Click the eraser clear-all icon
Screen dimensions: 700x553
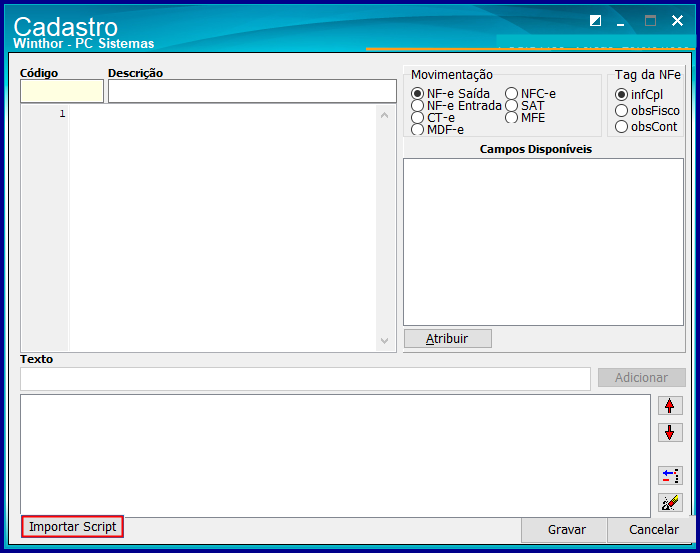click(670, 503)
